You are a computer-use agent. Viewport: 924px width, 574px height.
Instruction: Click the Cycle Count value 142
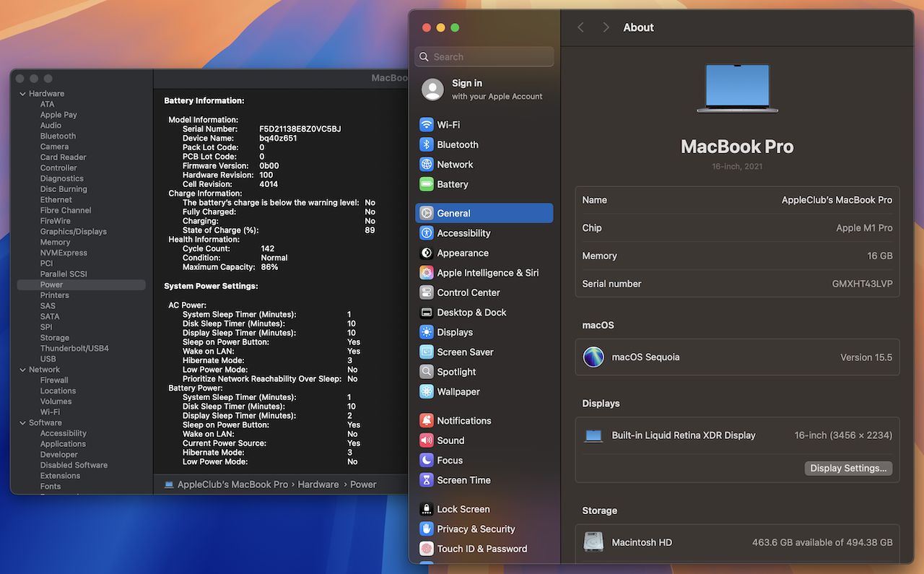point(267,248)
